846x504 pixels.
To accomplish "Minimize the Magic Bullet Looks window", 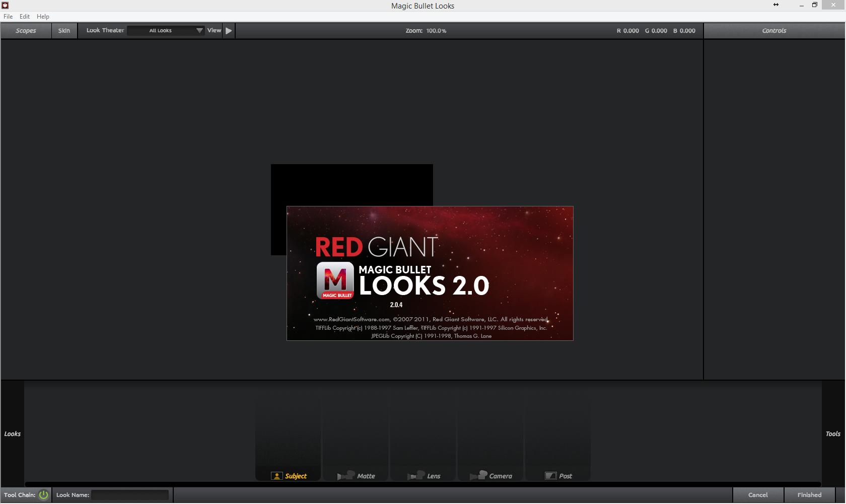I will [801, 6].
